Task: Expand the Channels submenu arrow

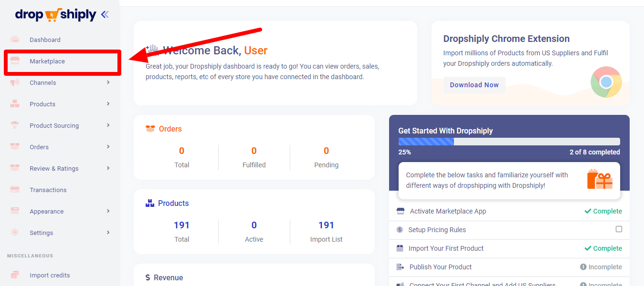Action: pos(108,82)
